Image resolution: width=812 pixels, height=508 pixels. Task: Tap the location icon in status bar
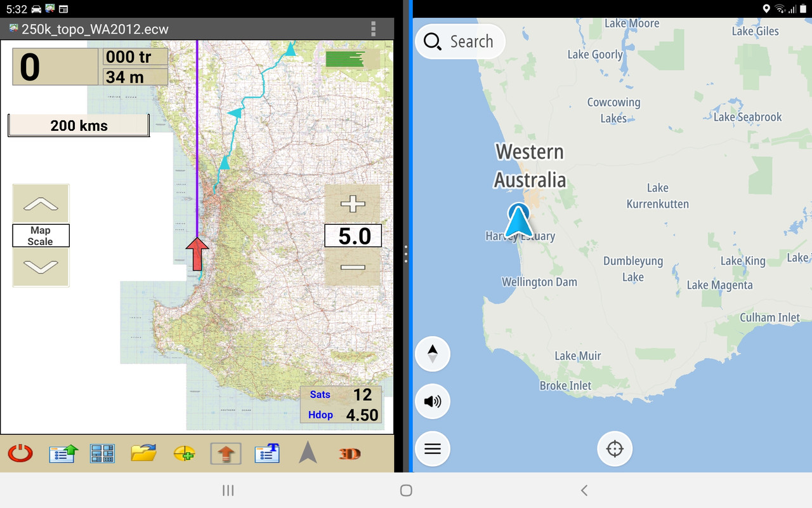766,9
